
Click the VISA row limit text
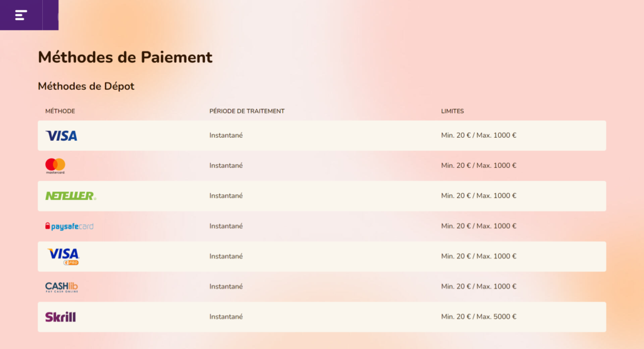[x=479, y=135]
